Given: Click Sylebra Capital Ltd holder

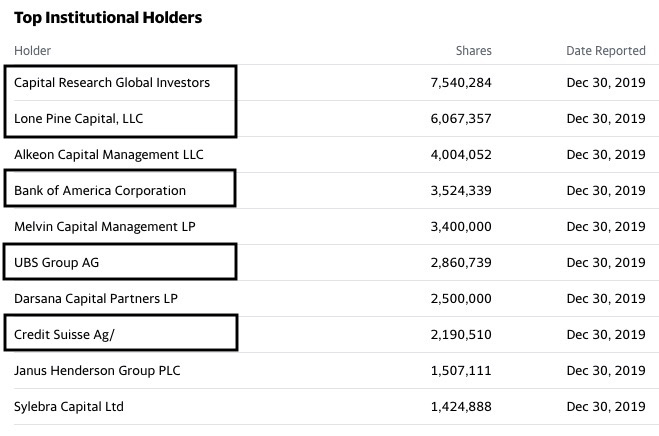Looking at the screenshot, I should tap(69, 406).
